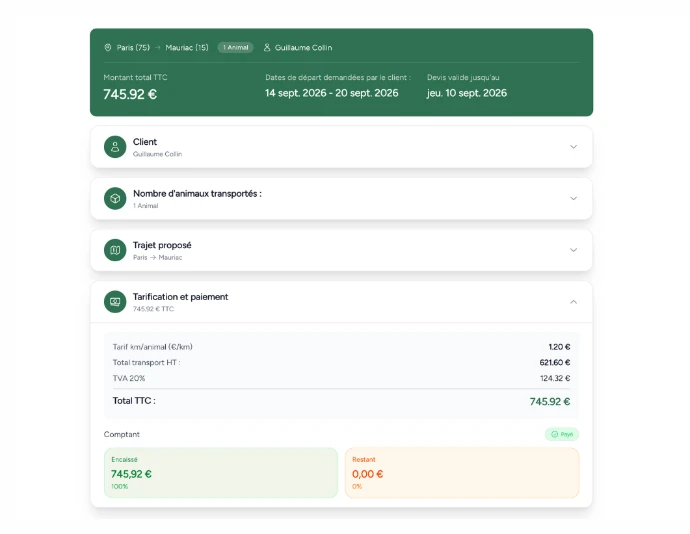Click the arrow icon between Paris and Mauriac in header
690x534 pixels.
click(x=158, y=48)
